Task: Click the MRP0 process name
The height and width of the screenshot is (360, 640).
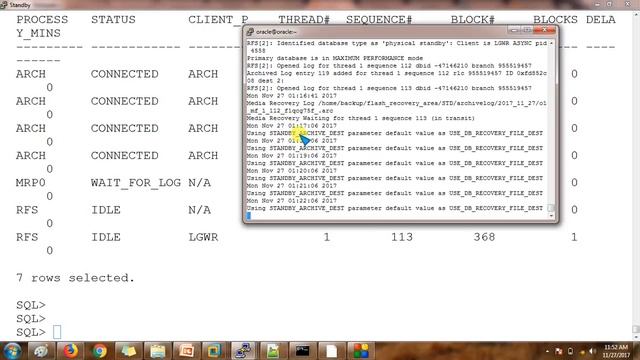Action: tap(31, 182)
